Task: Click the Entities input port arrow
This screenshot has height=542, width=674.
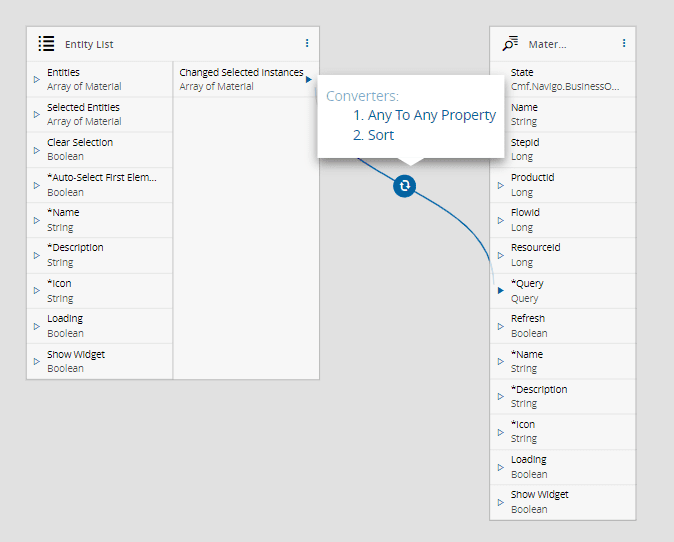Action: [x=37, y=79]
